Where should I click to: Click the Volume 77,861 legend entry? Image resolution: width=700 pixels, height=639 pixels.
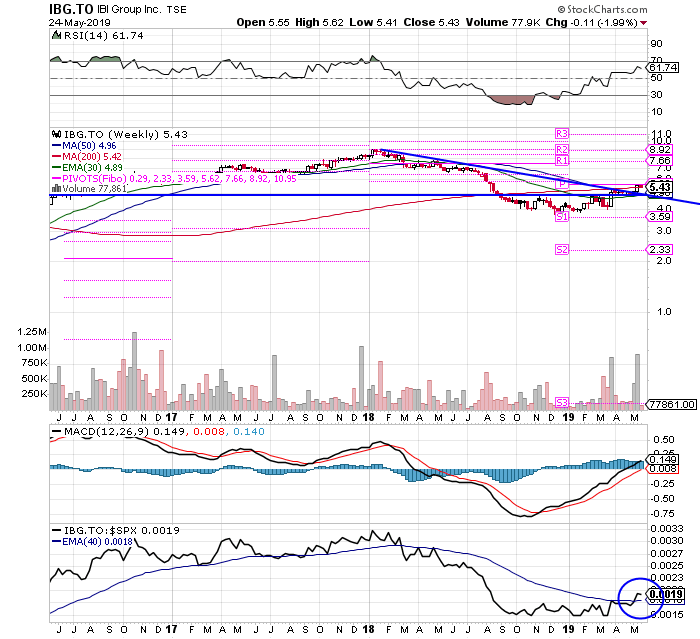[x=89, y=189]
